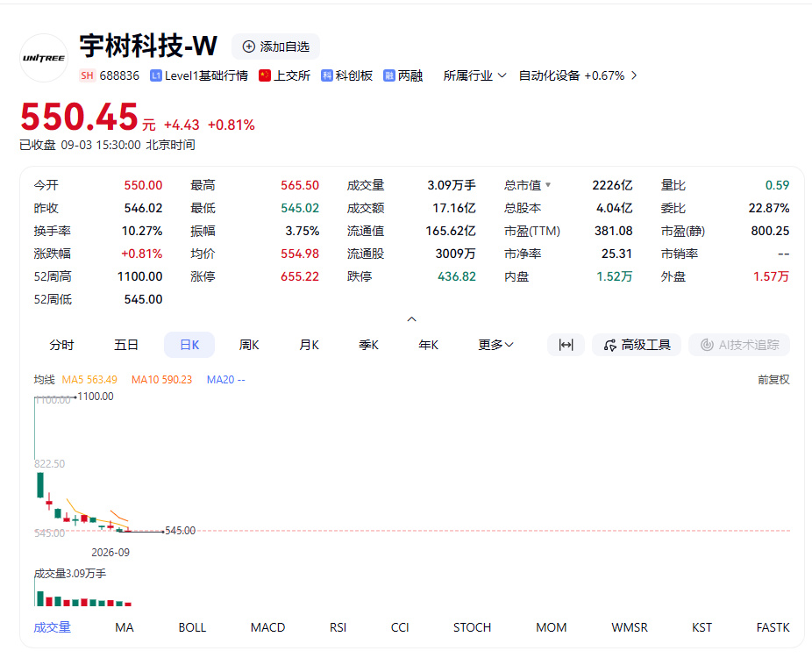Click the 科创板 badge icon
The width and height of the screenshot is (812, 658).
point(326,75)
